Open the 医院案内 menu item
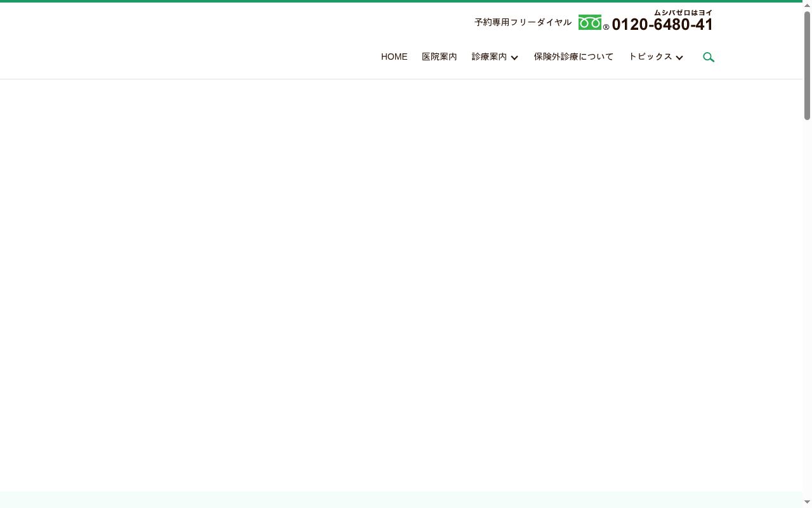The width and height of the screenshot is (812, 508). [x=440, y=57]
